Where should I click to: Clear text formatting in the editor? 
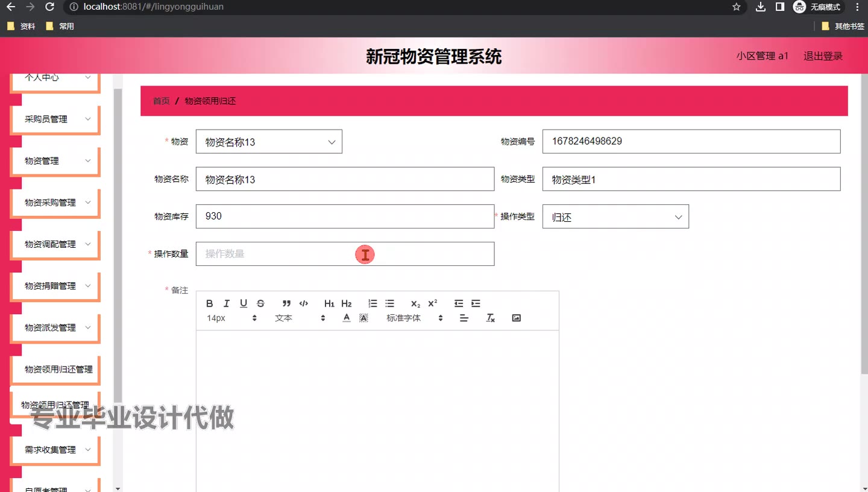click(x=491, y=318)
